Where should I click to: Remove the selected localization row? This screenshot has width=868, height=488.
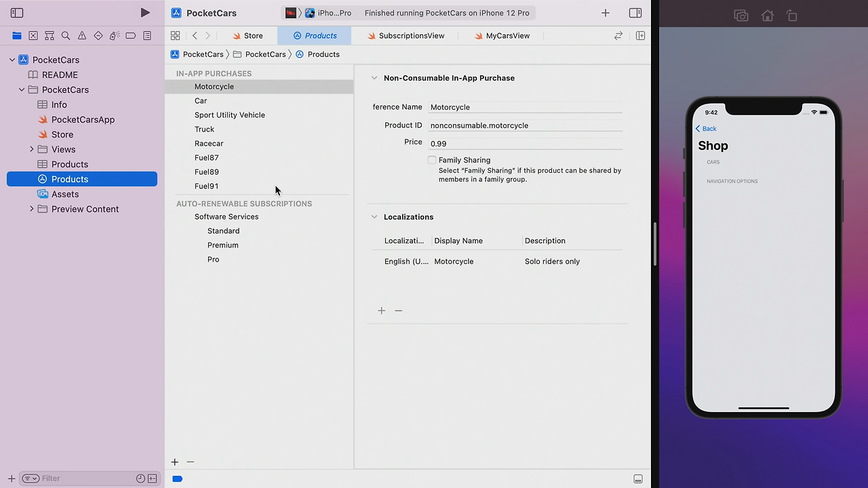click(399, 310)
